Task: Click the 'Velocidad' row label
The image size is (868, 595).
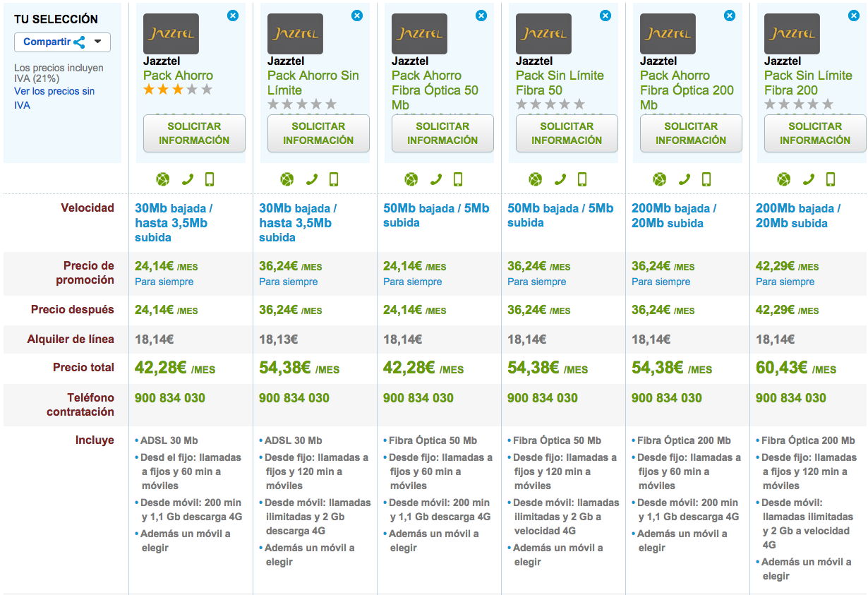Action: click(x=88, y=208)
